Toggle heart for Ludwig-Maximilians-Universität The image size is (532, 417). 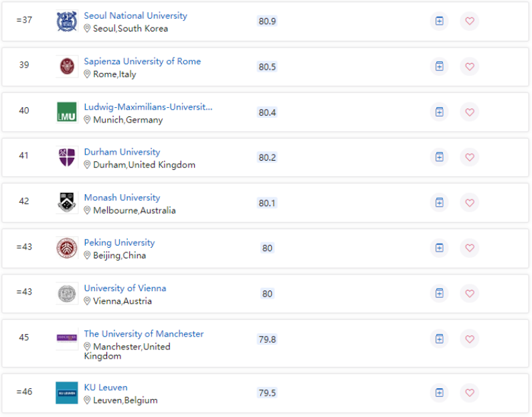(x=469, y=112)
